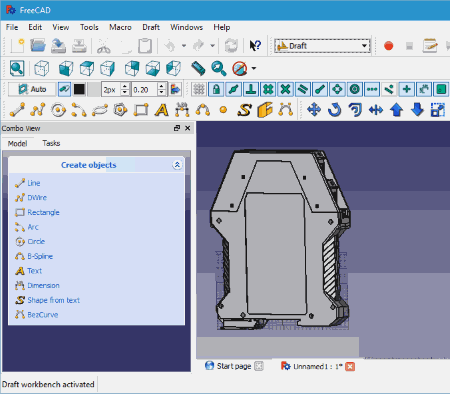
Task: Select the Rotate tool
Action: point(335,110)
